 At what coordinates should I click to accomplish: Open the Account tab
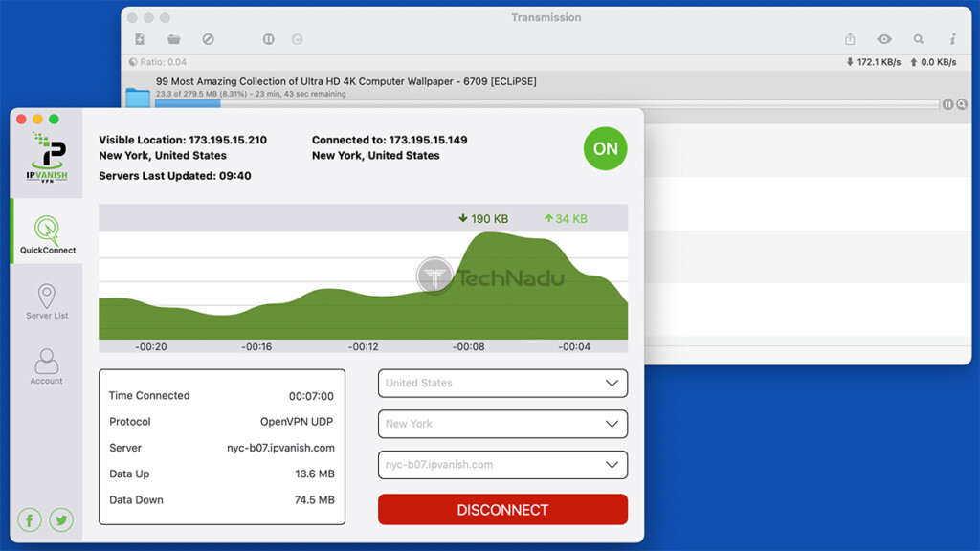(x=47, y=366)
